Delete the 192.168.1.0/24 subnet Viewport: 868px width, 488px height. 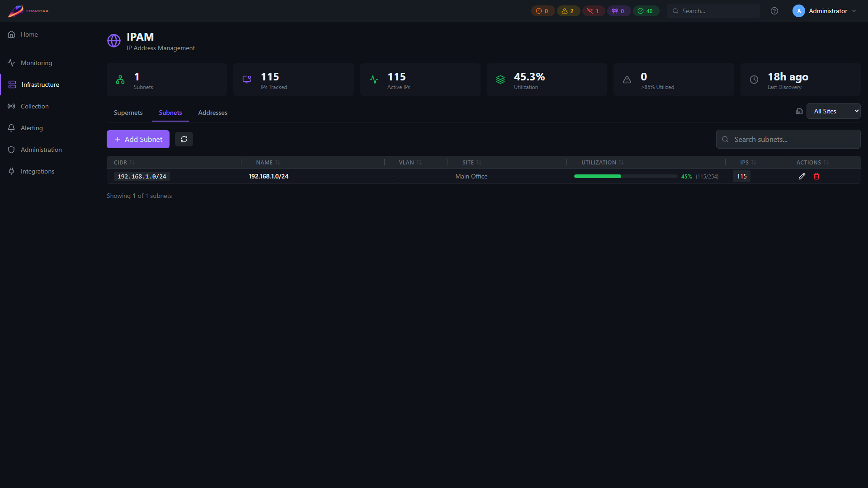[x=816, y=176]
